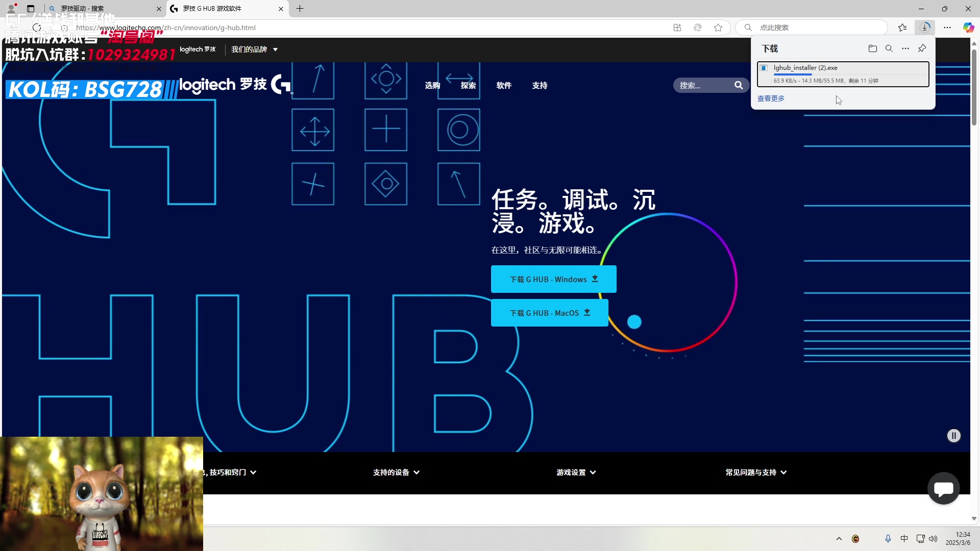The image size is (980, 551).
Task: Add page to favorites star icon
Action: pos(718,28)
